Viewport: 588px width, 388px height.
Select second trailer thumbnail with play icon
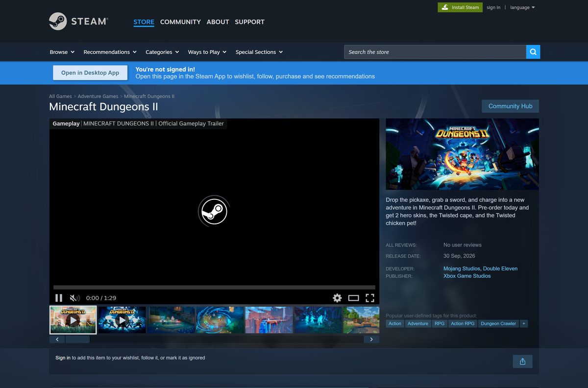[122, 320]
